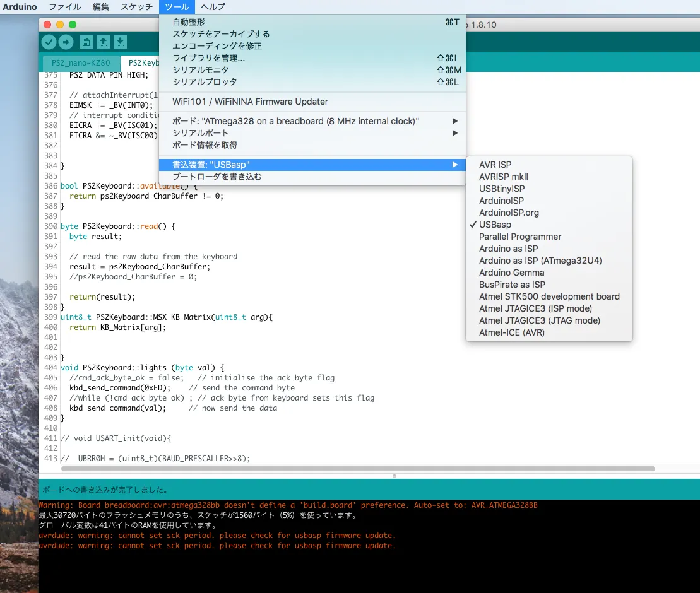The height and width of the screenshot is (593, 700).
Task: Choose Atmel STK500 development board
Action: tap(549, 296)
